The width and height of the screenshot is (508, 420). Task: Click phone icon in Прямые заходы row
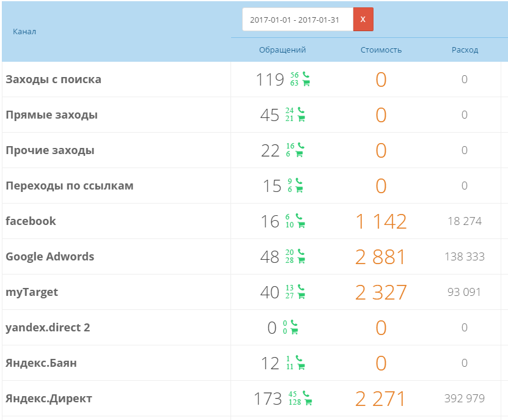301,110
